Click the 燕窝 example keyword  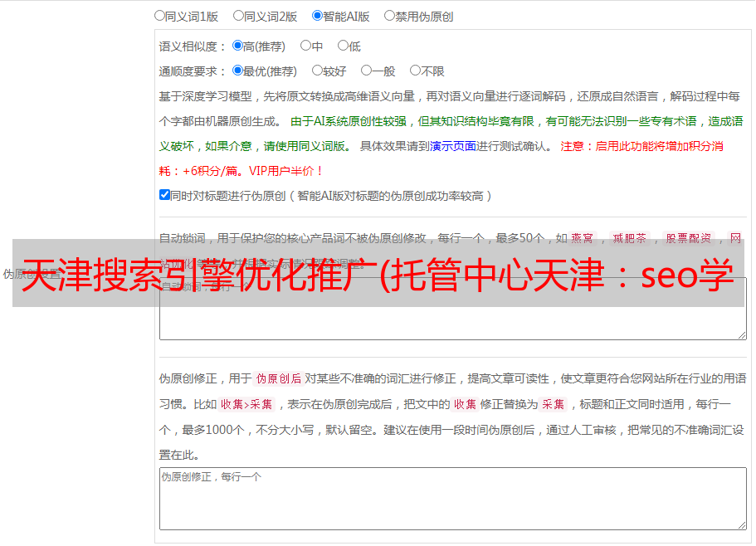pyautogui.click(x=582, y=238)
